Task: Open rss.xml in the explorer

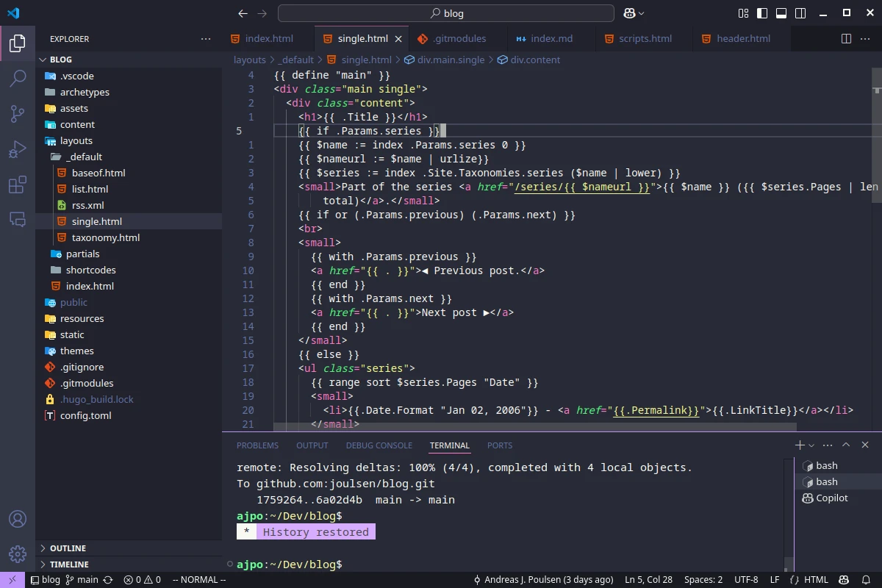Action: (x=129, y=205)
